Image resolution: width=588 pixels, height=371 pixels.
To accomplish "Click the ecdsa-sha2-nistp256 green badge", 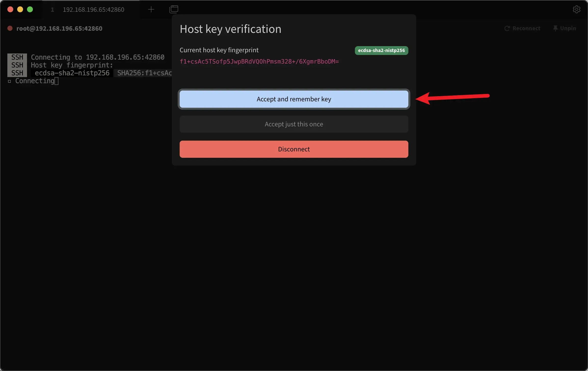I will pos(381,50).
